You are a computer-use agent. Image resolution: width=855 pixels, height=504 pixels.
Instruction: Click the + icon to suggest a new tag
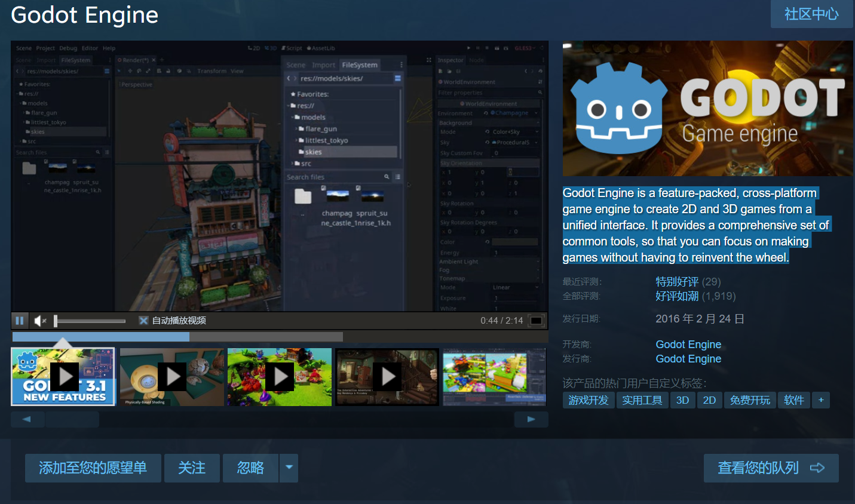click(821, 400)
